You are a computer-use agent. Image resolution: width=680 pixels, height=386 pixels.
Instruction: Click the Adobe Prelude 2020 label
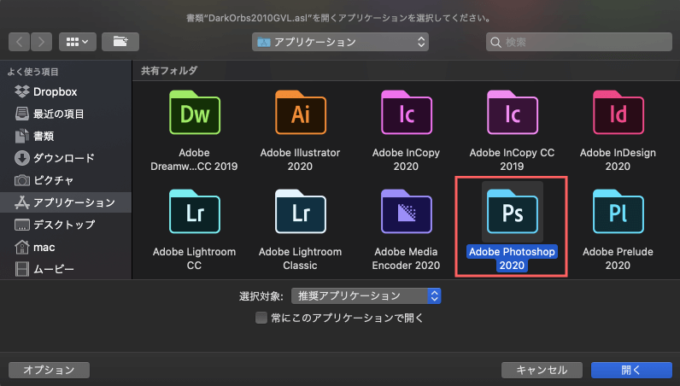tap(618, 258)
